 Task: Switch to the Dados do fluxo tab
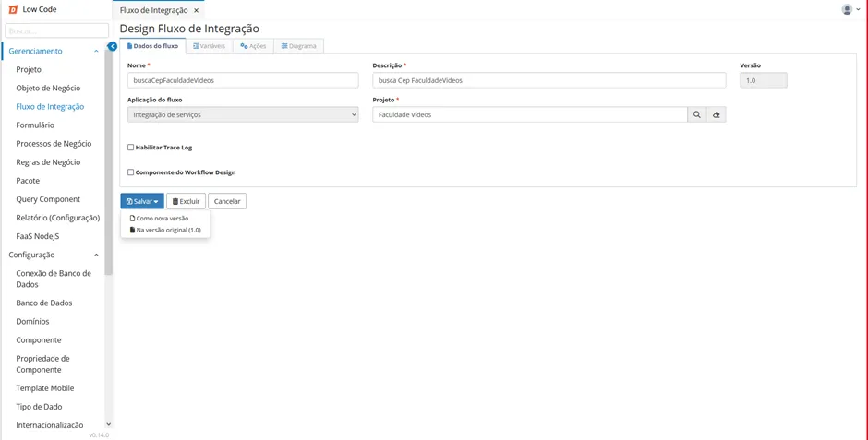152,46
